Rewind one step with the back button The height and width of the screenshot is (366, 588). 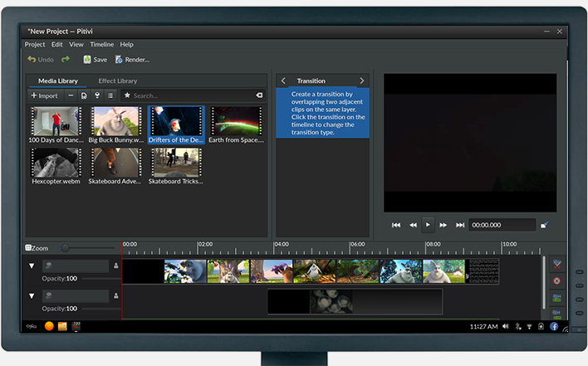413,225
